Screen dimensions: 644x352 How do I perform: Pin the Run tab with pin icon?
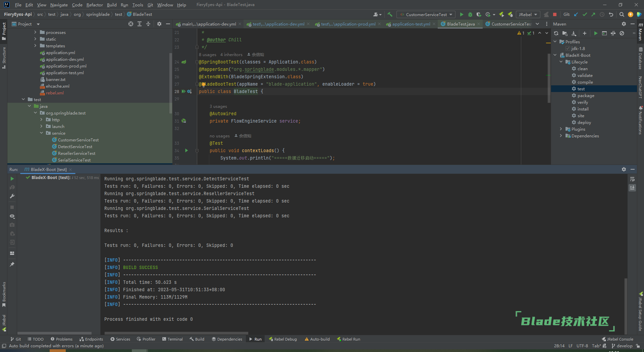(x=12, y=264)
